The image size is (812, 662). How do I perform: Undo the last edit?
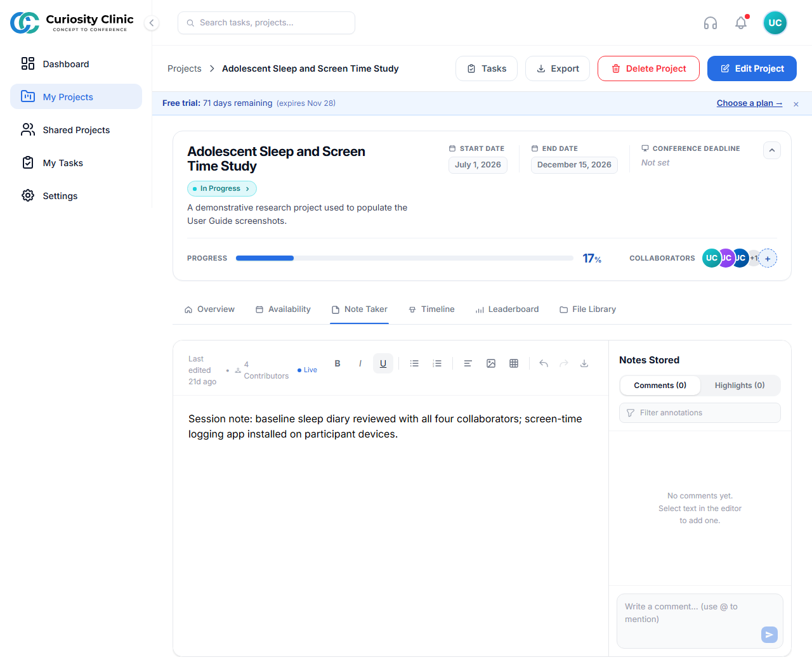(x=544, y=363)
